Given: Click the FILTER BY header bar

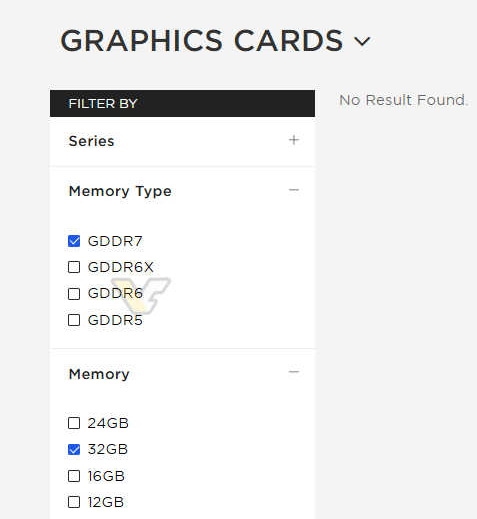Looking at the screenshot, I should pyautogui.click(x=182, y=103).
